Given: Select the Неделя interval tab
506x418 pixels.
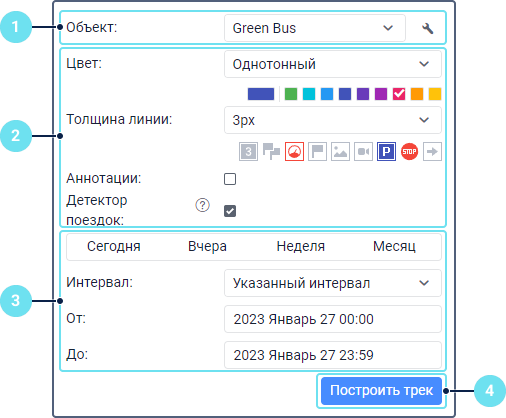Looking at the screenshot, I should pos(301,247).
